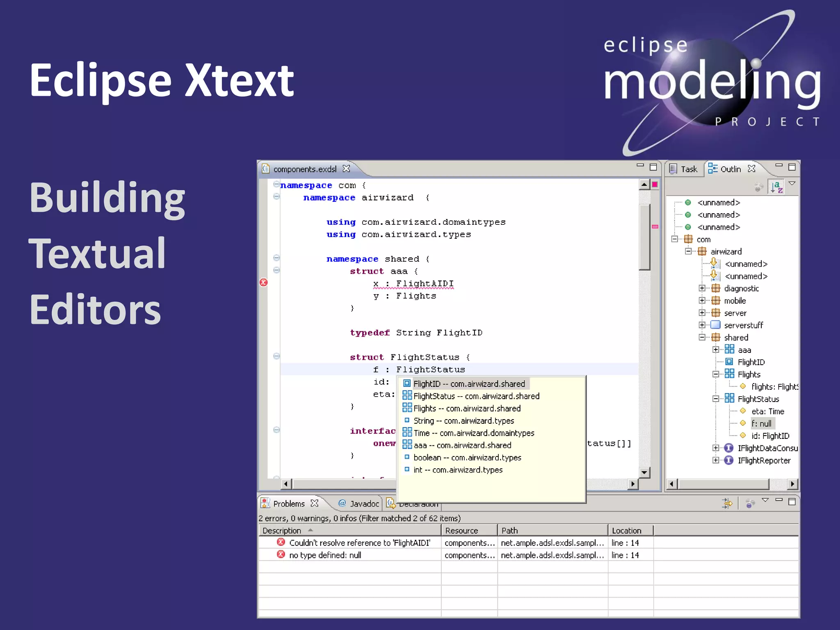Click the alphabetical sort icon in Outline
This screenshot has width=840, height=630.
tap(776, 187)
